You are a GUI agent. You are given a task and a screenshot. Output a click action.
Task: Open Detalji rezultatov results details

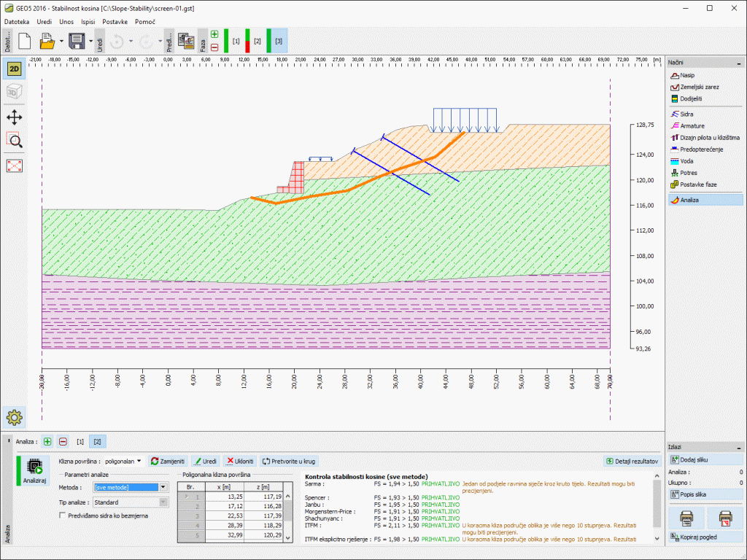tap(631, 461)
